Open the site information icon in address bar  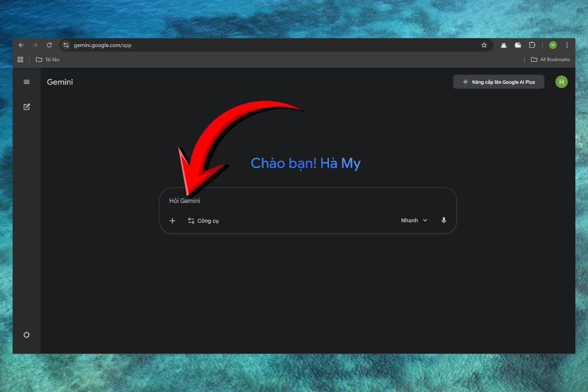[x=66, y=45]
